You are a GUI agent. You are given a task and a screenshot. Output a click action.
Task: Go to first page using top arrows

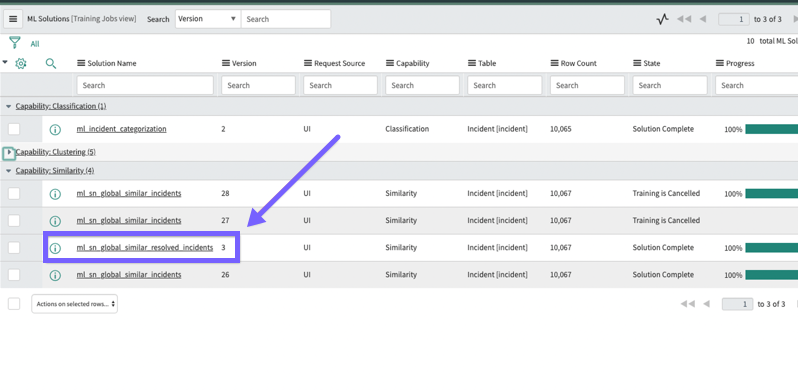pyautogui.click(x=683, y=19)
